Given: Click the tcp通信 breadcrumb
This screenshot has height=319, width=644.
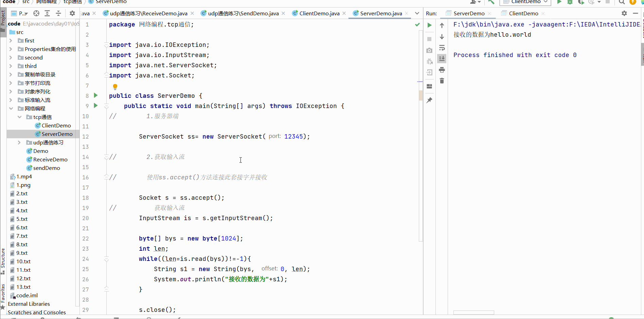Looking at the screenshot, I should pyautogui.click(x=73, y=2).
